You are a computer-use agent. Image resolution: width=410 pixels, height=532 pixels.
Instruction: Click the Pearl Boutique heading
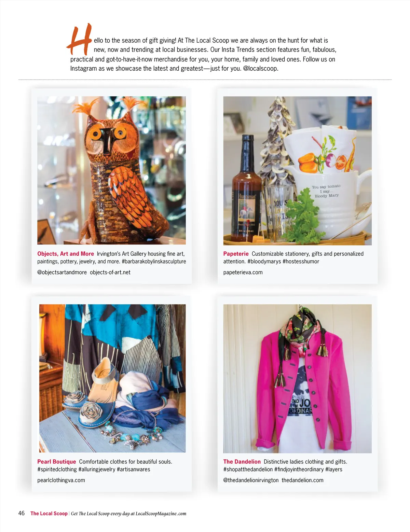tap(57, 462)
